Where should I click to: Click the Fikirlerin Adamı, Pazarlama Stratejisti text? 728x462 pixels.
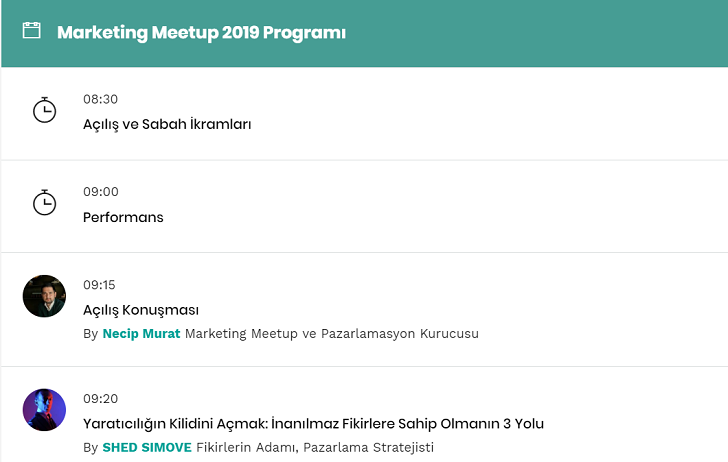[315, 447]
